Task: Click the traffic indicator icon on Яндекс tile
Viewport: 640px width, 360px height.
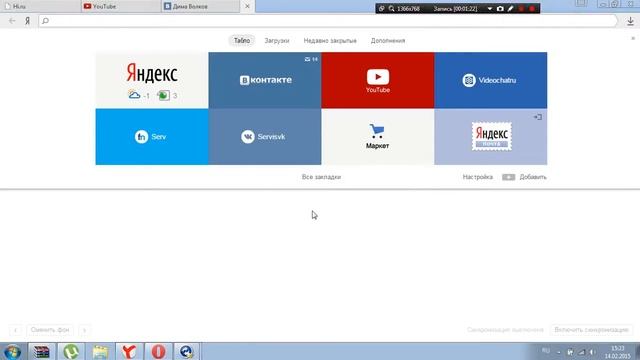Action: click(163, 96)
